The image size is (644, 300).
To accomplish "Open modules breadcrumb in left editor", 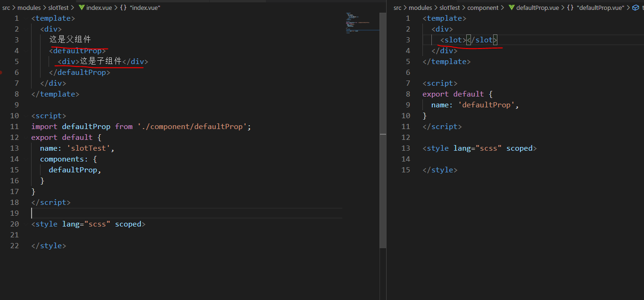I will pyautogui.click(x=29, y=8).
